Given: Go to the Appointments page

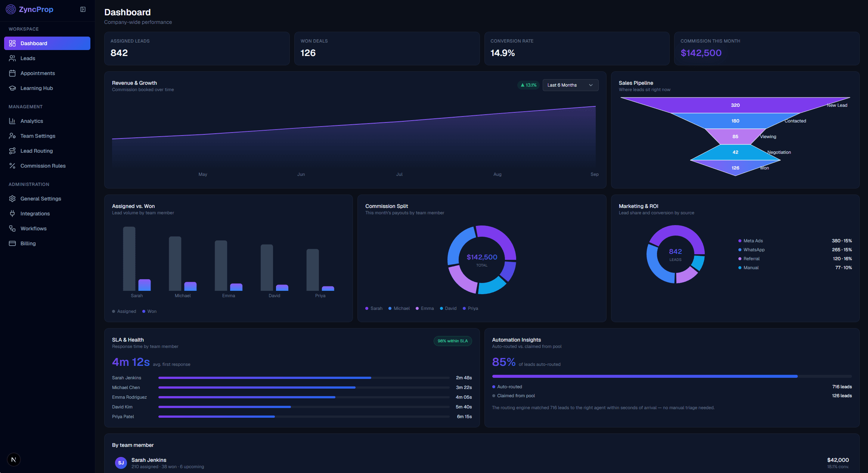Looking at the screenshot, I should point(47,73).
